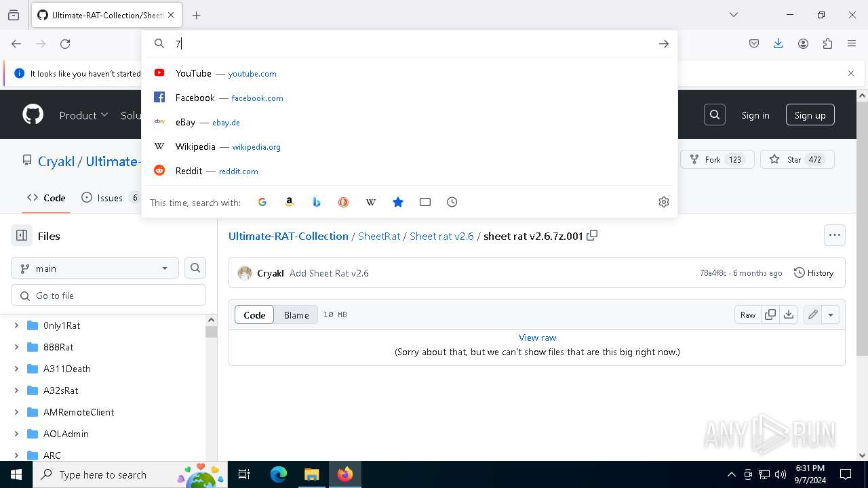Open Firefox View icon in tab strip

point(14,15)
